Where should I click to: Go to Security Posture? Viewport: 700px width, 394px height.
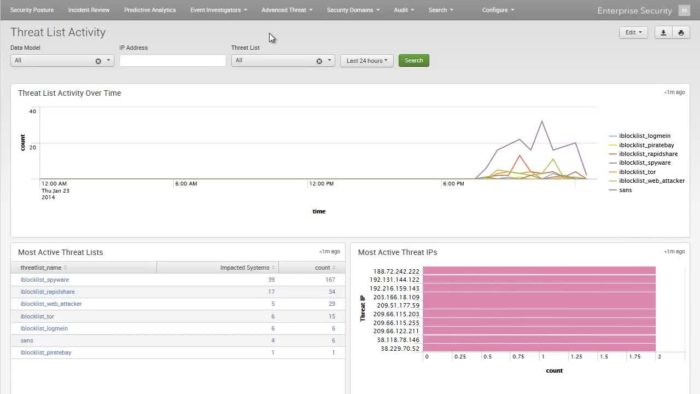[x=32, y=10]
